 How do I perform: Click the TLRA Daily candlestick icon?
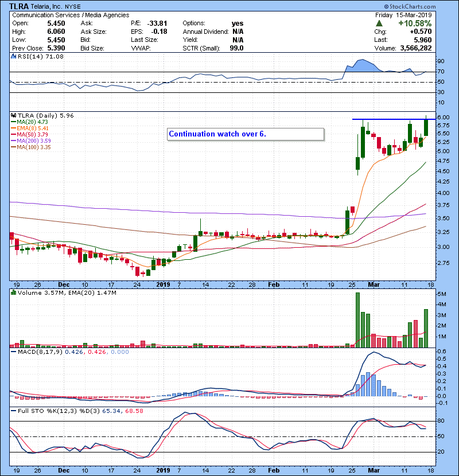(13, 115)
